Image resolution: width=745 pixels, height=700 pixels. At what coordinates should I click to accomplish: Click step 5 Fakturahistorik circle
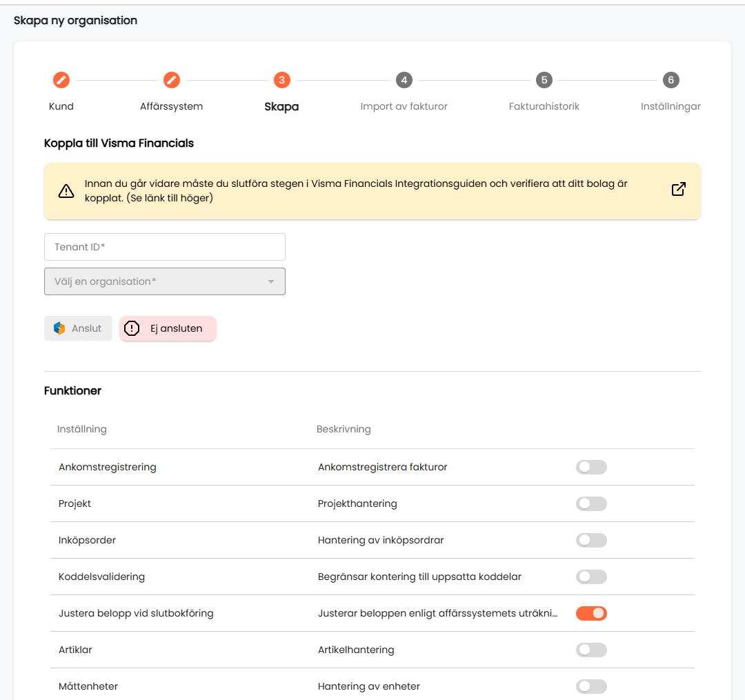click(x=544, y=80)
